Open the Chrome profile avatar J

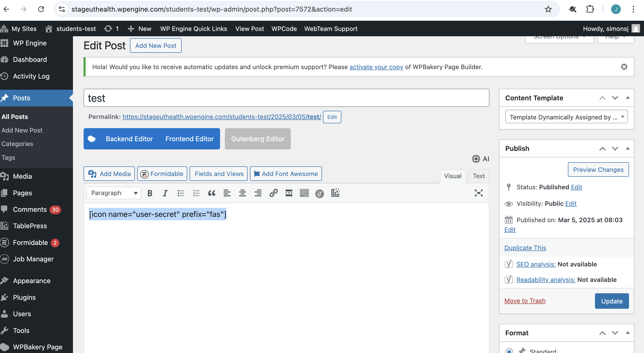[x=616, y=9]
